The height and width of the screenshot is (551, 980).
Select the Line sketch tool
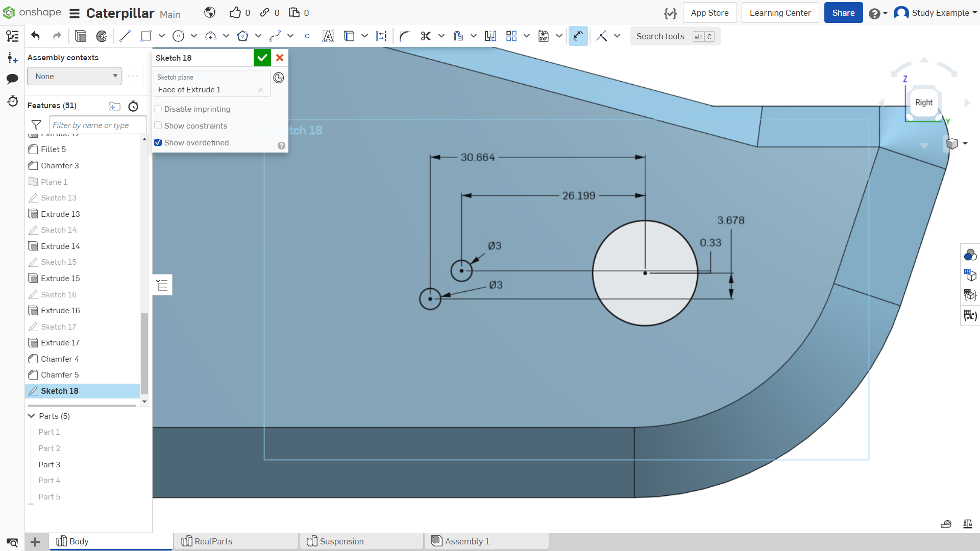pos(125,36)
